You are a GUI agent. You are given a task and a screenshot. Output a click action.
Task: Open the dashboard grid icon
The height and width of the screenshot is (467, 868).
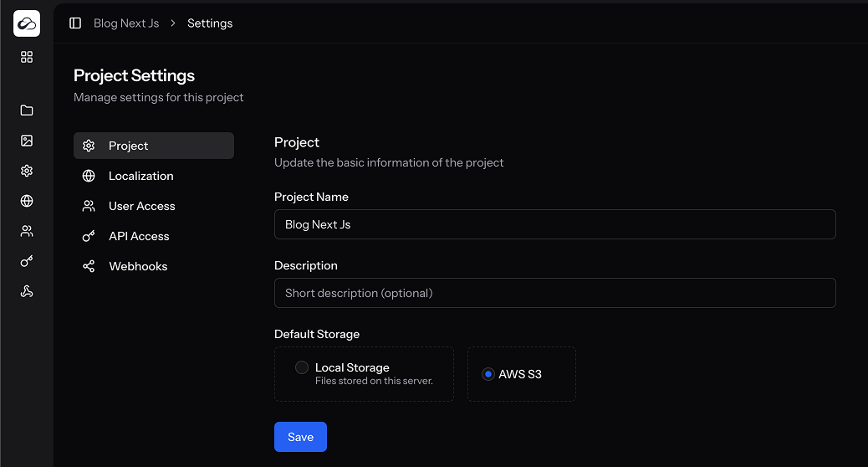(x=27, y=57)
